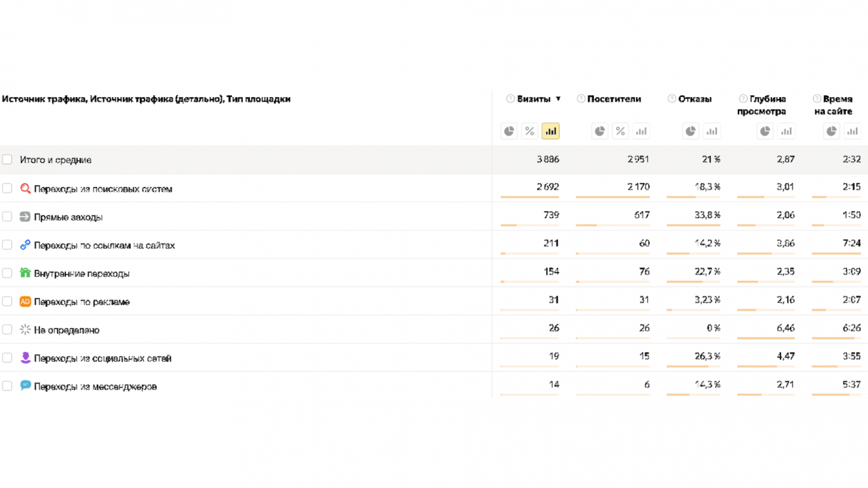Select checkbox for Переходы по рекламе
This screenshot has height=488, width=868.
click(7, 301)
